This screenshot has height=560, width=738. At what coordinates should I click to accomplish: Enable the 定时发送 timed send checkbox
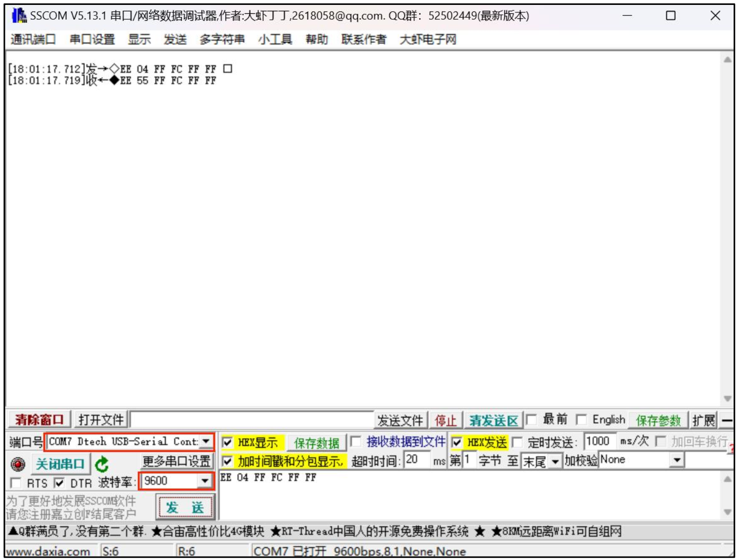pos(517,442)
